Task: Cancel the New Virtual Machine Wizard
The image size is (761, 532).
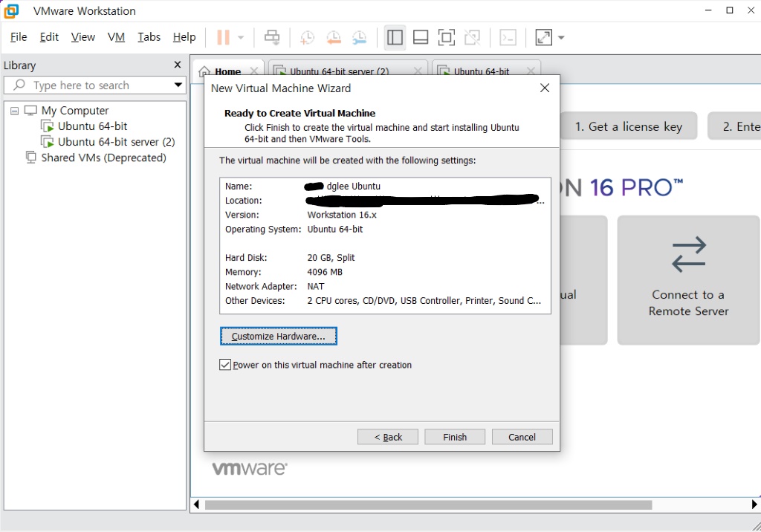Action: pos(522,437)
